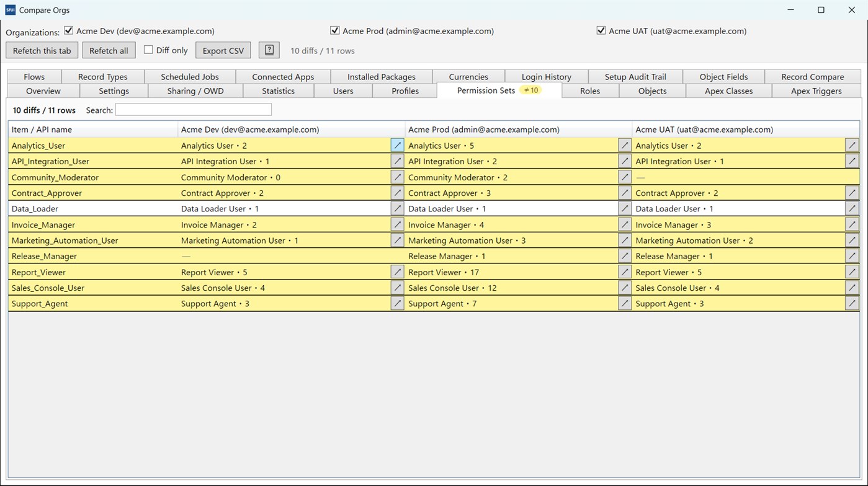The height and width of the screenshot is (486, 868).
Task: Edit Community_Moderator in Acme Prod column
Action: pyautogui.click(x=625, y=177)
